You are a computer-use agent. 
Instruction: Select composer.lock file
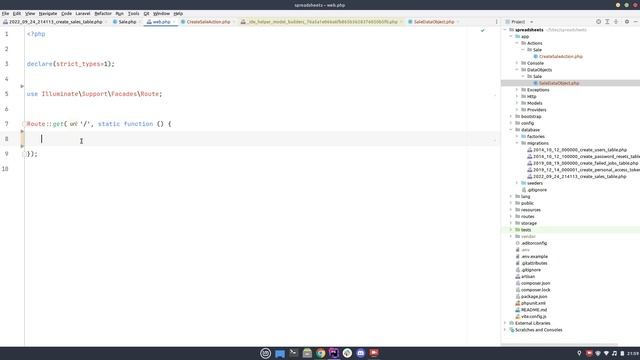[536, 289]
